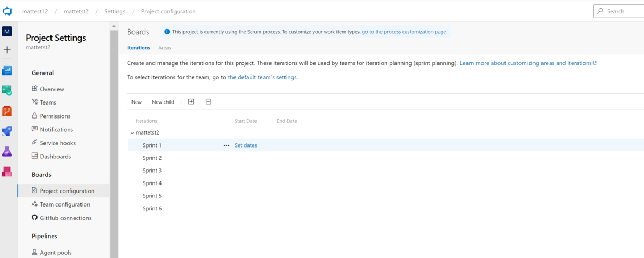Click Project configuration breadcrumb
This screenshot has height=258, width=644.
(x=169, y=11)
